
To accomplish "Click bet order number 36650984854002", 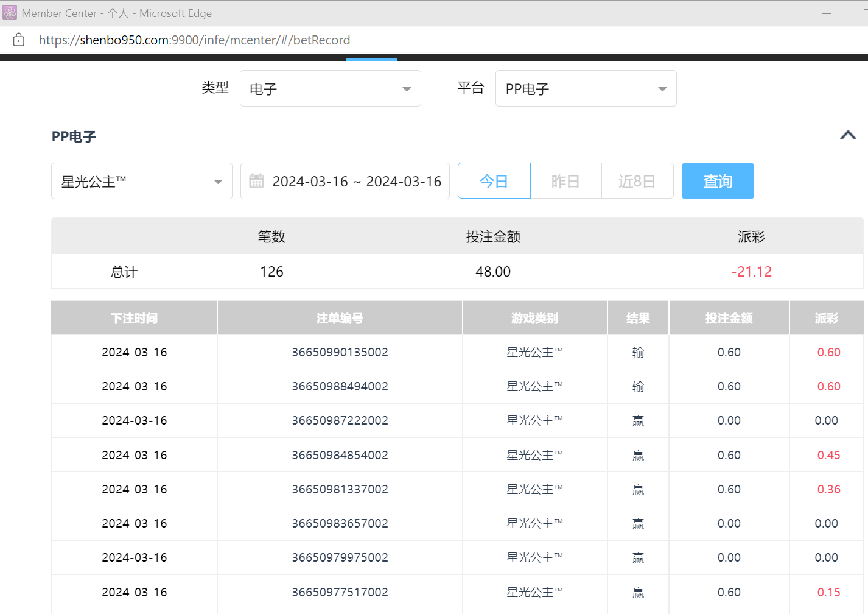I will click(340, 456).
